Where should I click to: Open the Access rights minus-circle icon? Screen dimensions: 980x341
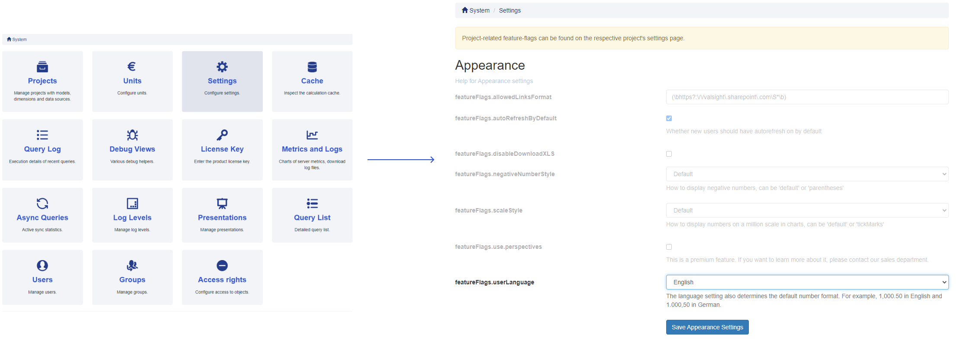[222, 265]
